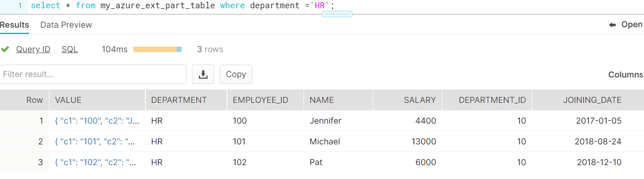The height and width of the screenshot is (179, 644).
Task: Switch to the Data Preview tab
Action: point(66,25)
